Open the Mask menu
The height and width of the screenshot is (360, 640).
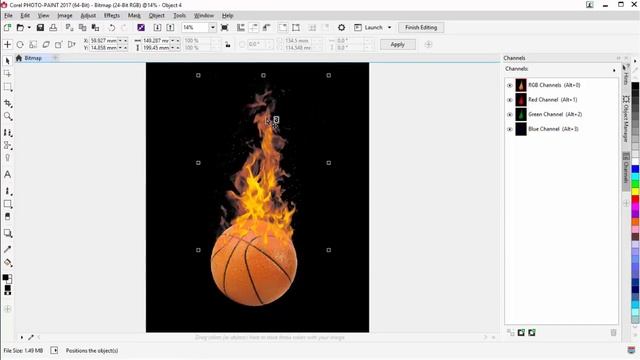(x=134, y=16)
